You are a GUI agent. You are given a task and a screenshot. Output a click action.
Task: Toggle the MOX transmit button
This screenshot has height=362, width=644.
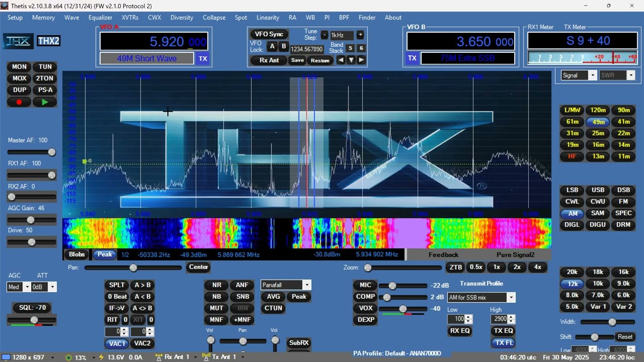(x=19, y=78)
